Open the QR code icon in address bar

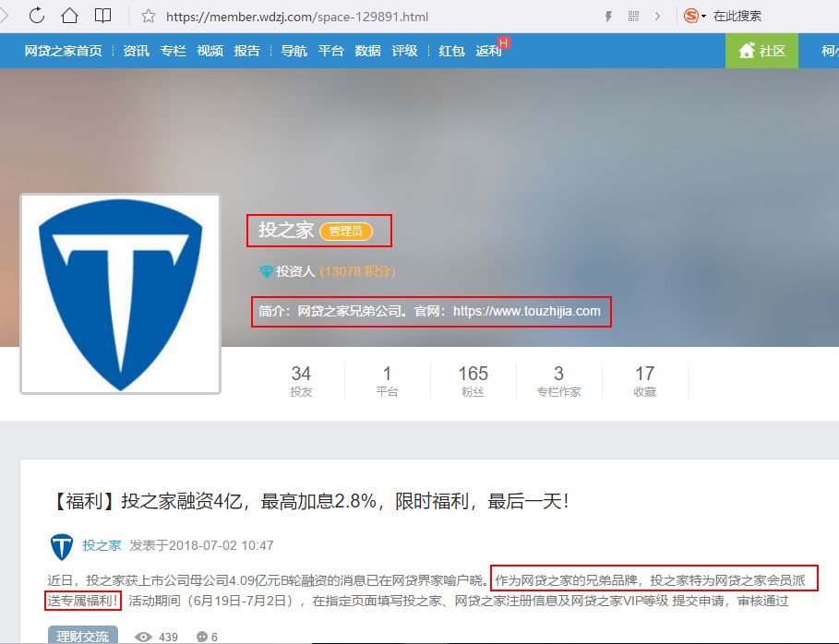(x=633, y=16)
